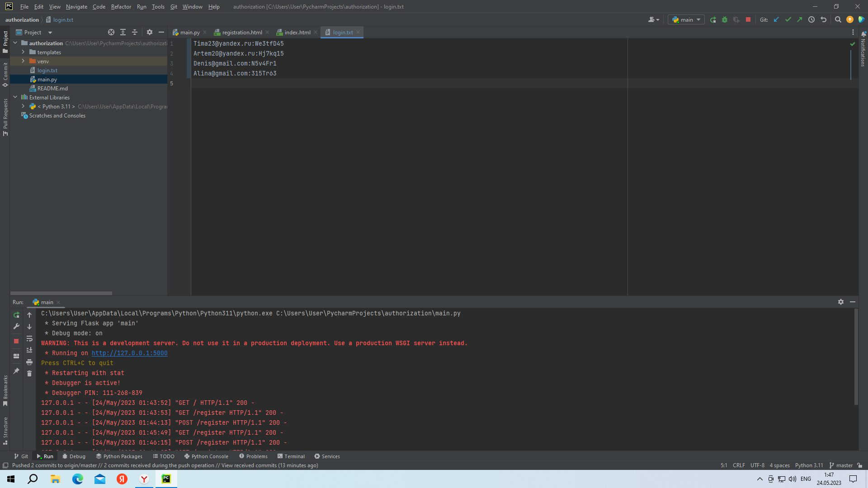The height and width of the screenshot is (488, 868).
Task: Collapse the External Libraries node
Action: (15, 97)
